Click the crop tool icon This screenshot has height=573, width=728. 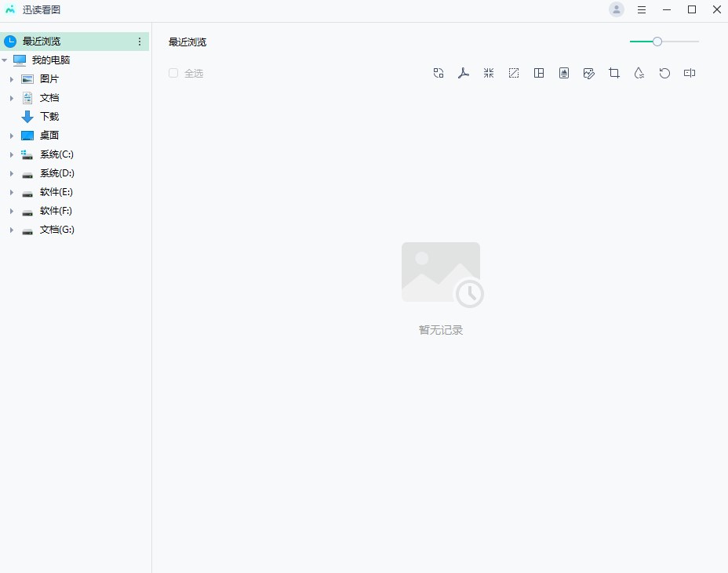614,73
